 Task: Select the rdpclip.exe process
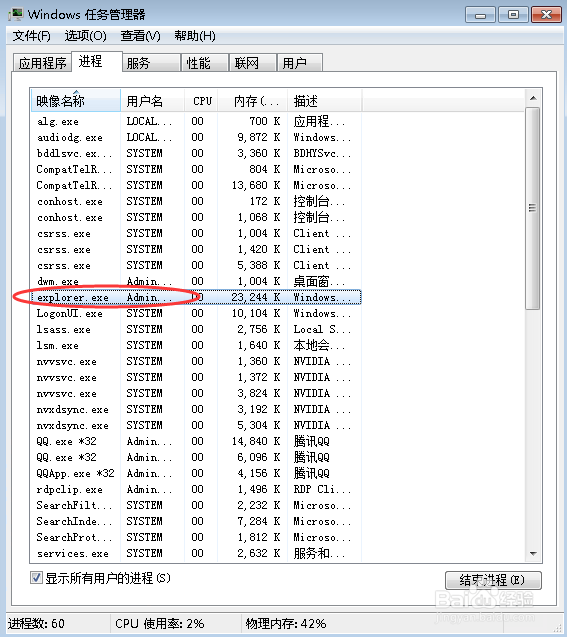[x=196, y=489]
